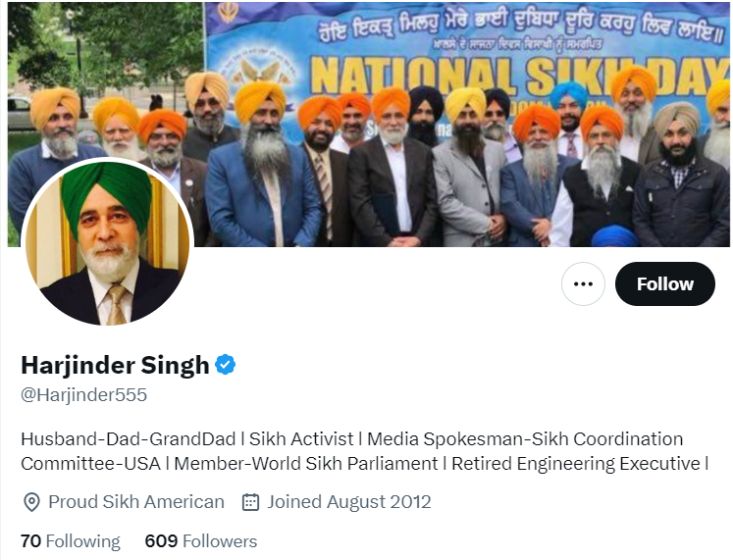The image size is (733, 560).
Task: Click the Khanda symbol atop the banner
Action: 229,12
